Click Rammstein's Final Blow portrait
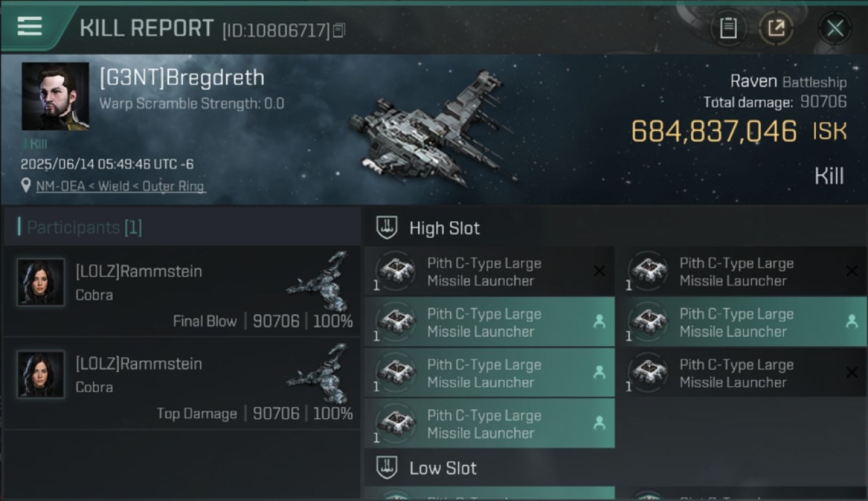 [x=41, y=282]
